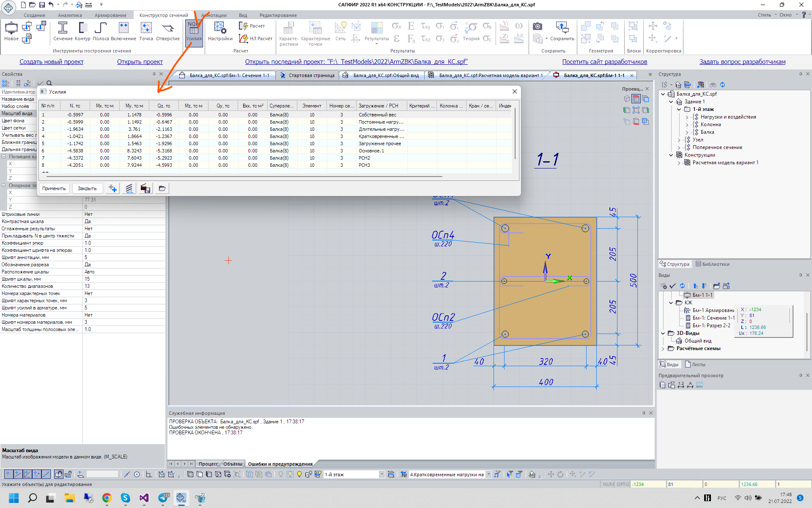Toggle the ОРТО mode in status bar

(623, 484)
